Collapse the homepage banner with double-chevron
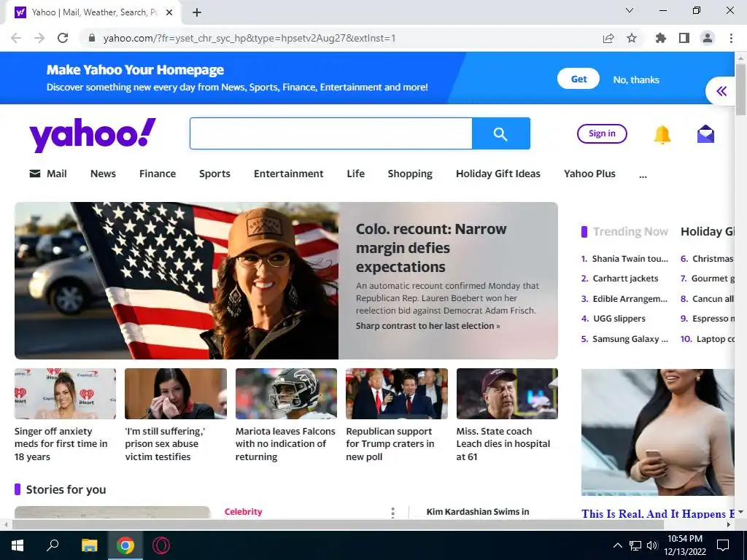Screen dimensions: 747x560 (x=721, y=90)
